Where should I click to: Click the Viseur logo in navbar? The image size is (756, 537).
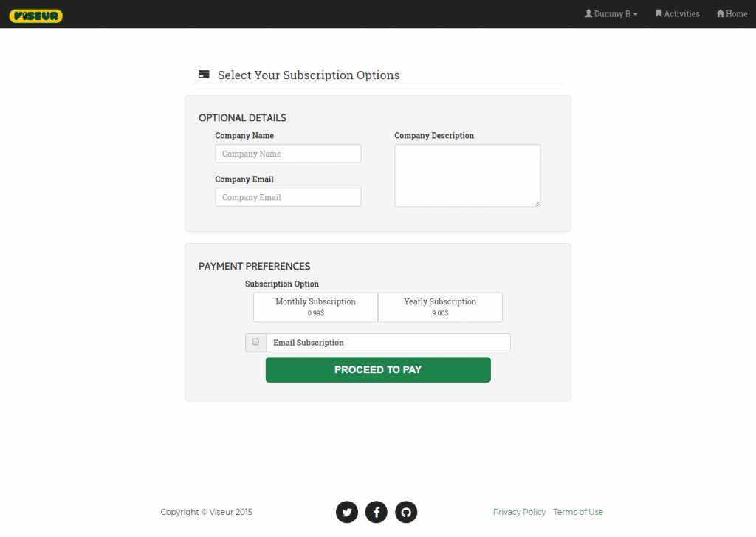click(36, 16)
